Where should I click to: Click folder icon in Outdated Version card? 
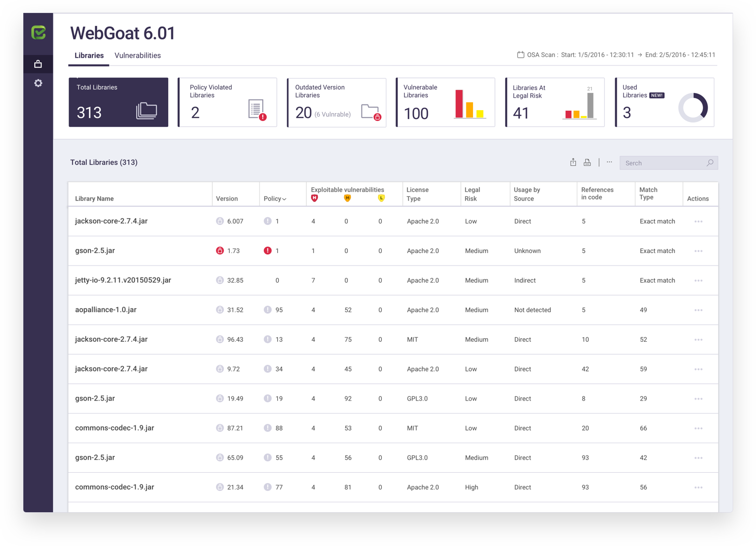(x=371, y=112)
